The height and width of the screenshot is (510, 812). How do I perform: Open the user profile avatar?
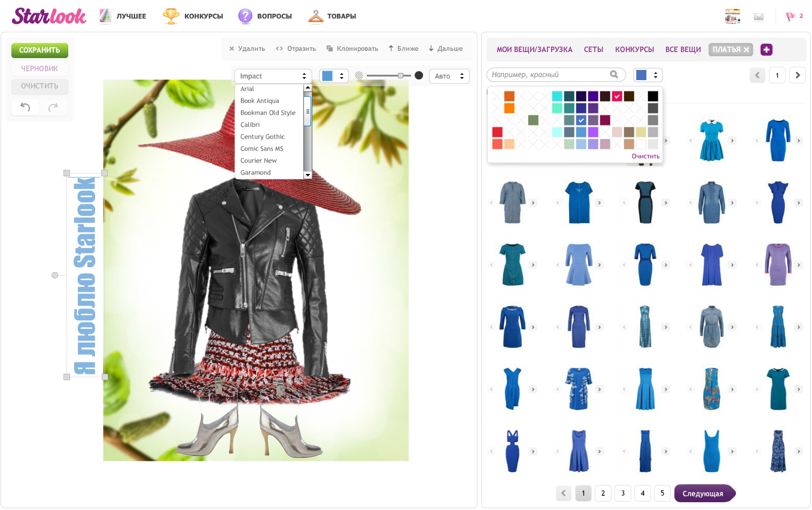(732, 16)
